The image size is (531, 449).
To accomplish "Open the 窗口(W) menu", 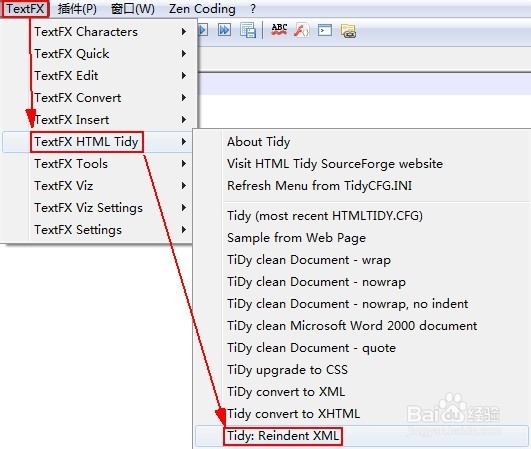I will pos(133,9).
